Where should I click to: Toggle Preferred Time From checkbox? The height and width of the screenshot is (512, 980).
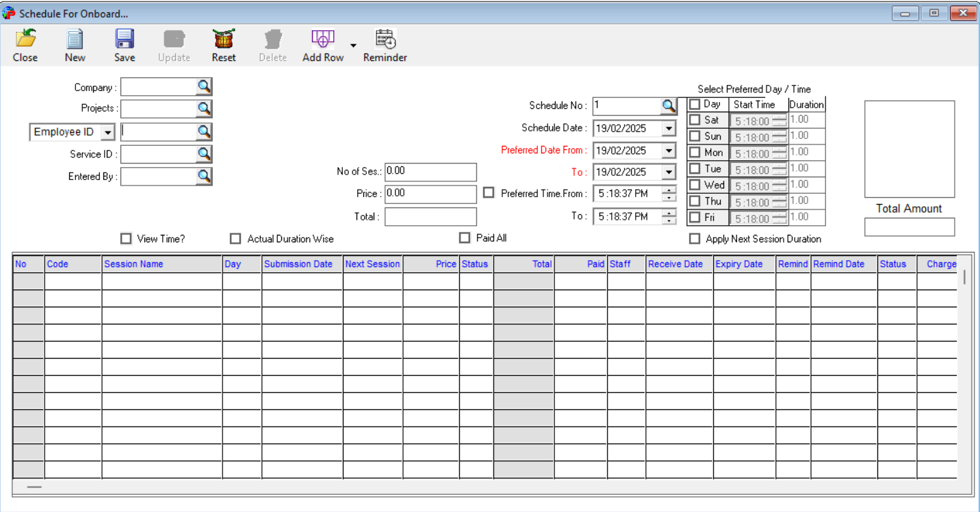point(488,193)
